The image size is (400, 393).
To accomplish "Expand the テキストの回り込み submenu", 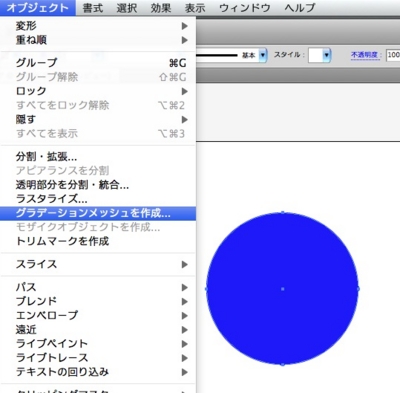I will (98, 372).
